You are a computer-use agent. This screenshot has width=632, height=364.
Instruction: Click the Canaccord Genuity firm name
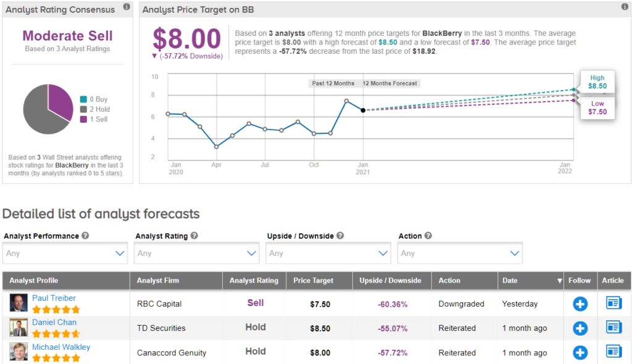point(172,353)
